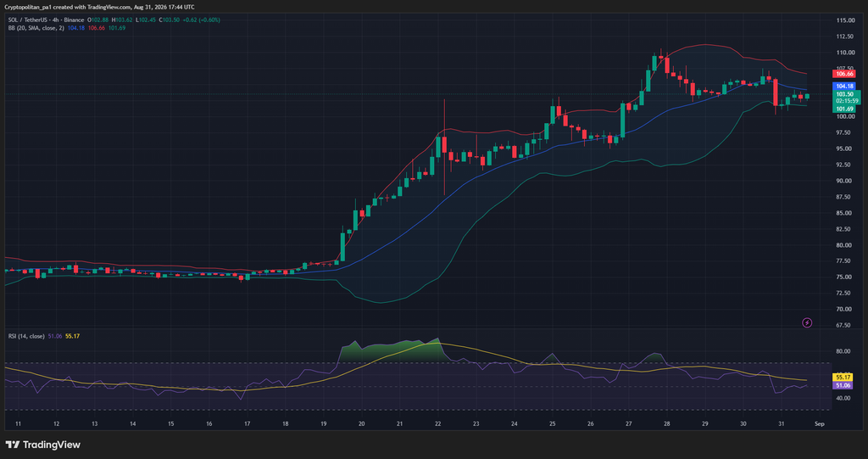Click the 70.00 price axis label
The image size is (868, 459).
[845, 309]
